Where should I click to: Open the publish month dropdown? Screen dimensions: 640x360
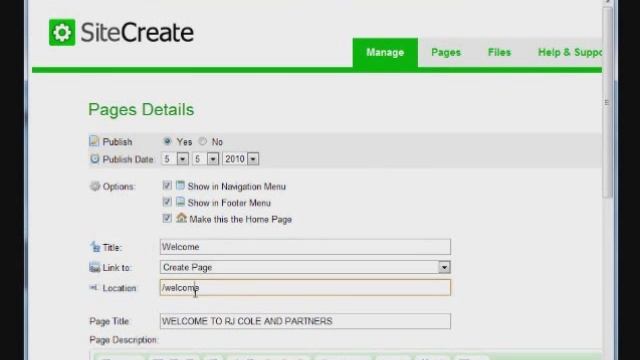pyautogui.click(x=206, y=159)
